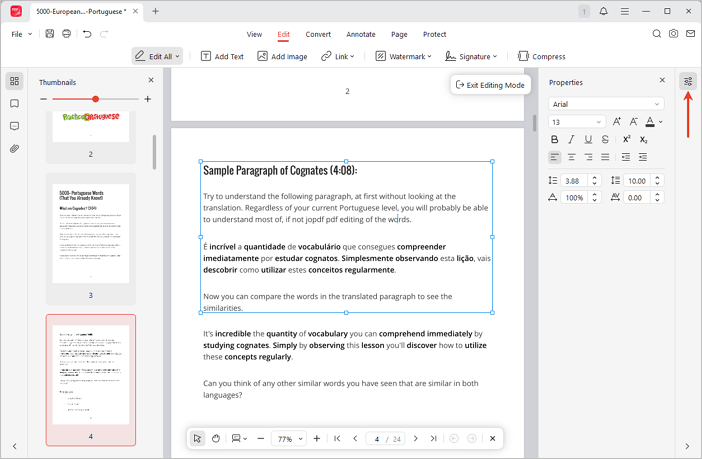Switch to the Convert tab
The image size is (702, 459).
[318, 34]
